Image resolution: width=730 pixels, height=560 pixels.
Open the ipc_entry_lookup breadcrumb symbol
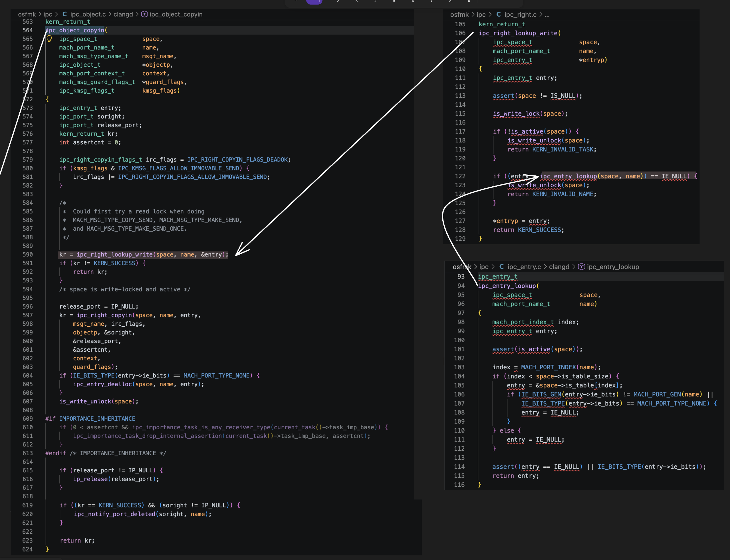pos(613,267)
